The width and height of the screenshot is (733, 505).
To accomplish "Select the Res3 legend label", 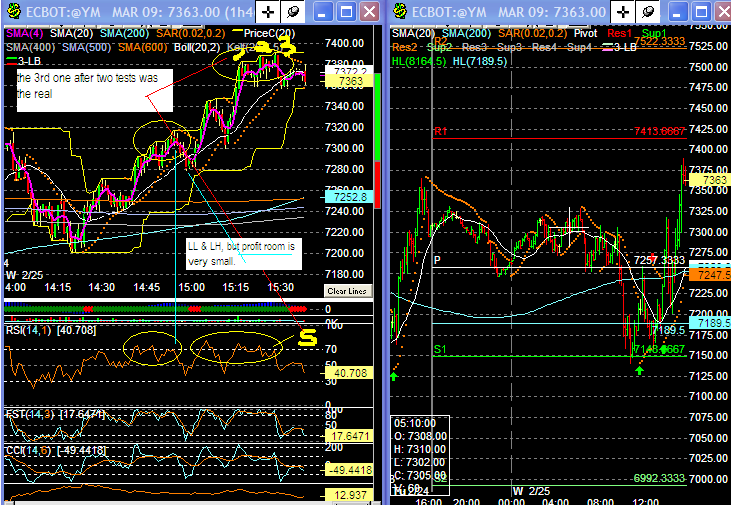I will click(474, 47).
